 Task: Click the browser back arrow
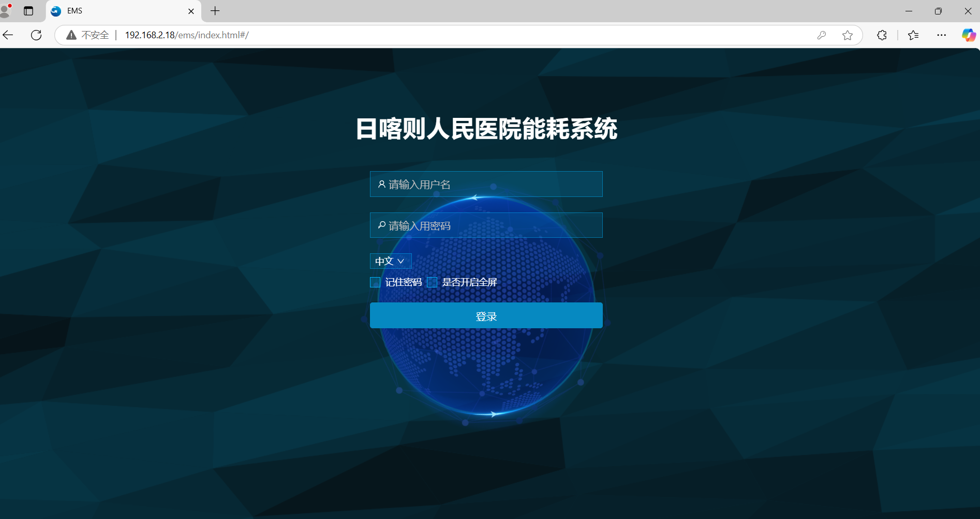(8, 35)
